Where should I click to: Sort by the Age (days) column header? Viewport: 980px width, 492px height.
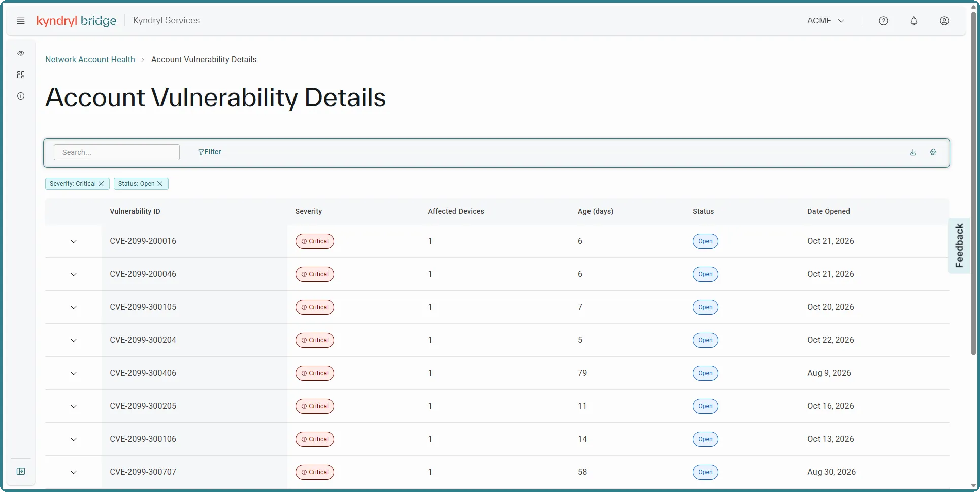pos(596,211)
